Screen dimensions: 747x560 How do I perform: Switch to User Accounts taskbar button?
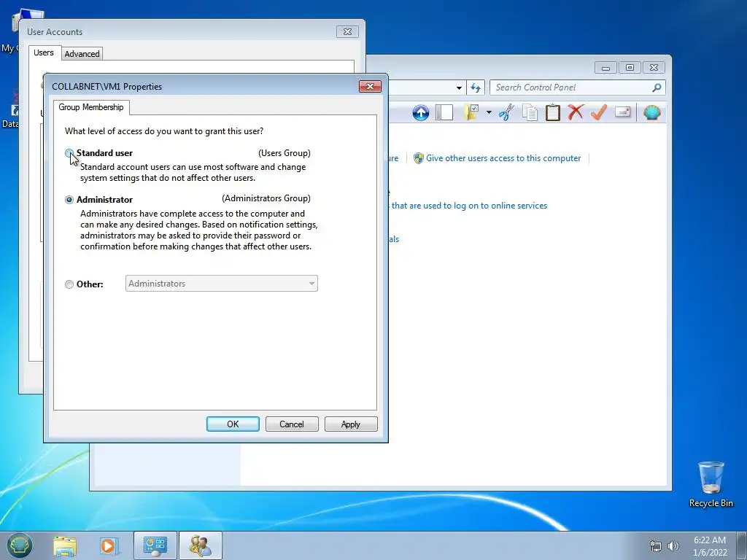[200, 546]
